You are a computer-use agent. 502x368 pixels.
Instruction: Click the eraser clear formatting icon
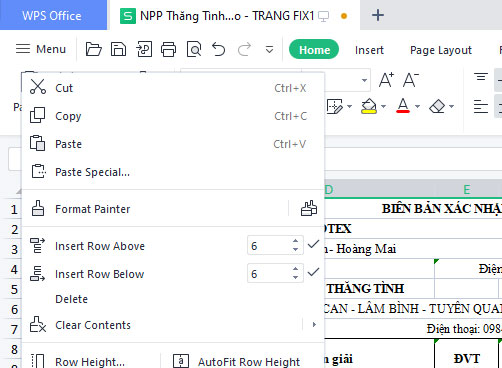click(437, 106)
